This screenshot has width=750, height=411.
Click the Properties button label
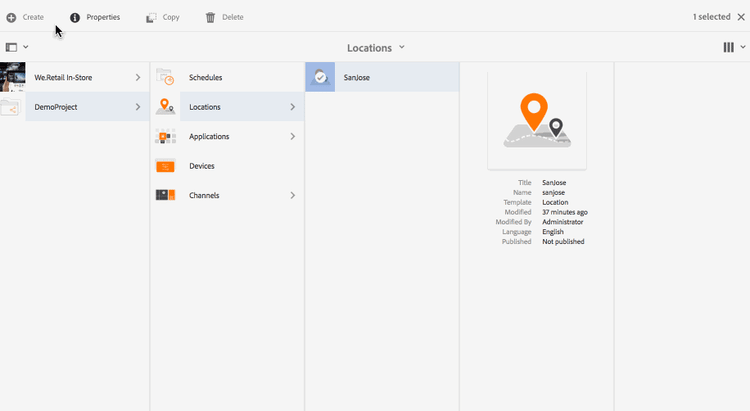click(x=103, y=17)
